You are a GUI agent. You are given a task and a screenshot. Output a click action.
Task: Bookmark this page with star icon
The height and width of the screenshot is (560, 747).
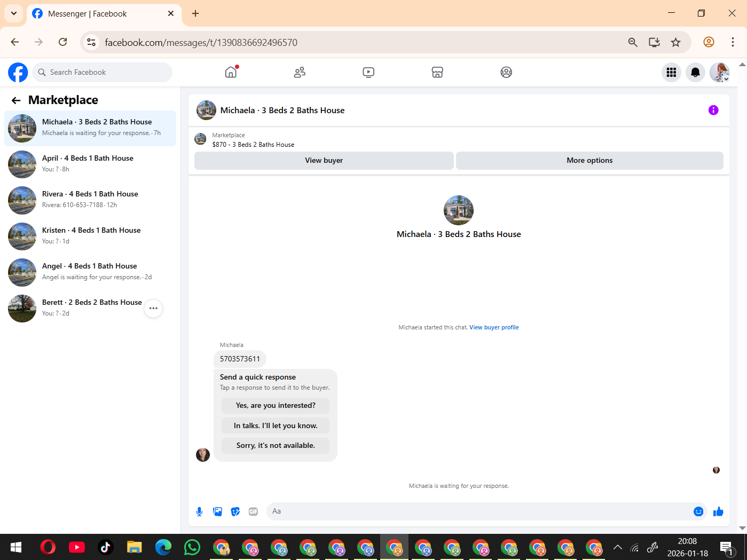point(676,42)
